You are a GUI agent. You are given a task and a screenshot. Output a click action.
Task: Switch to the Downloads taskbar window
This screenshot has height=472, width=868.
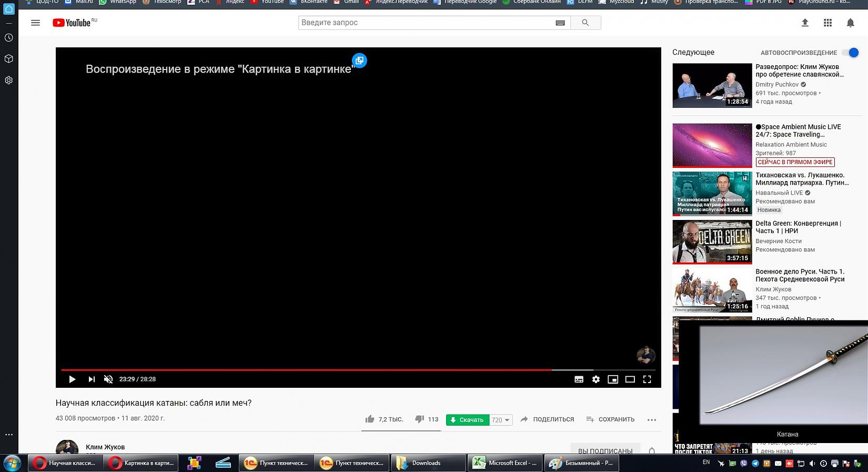[428, 463]
